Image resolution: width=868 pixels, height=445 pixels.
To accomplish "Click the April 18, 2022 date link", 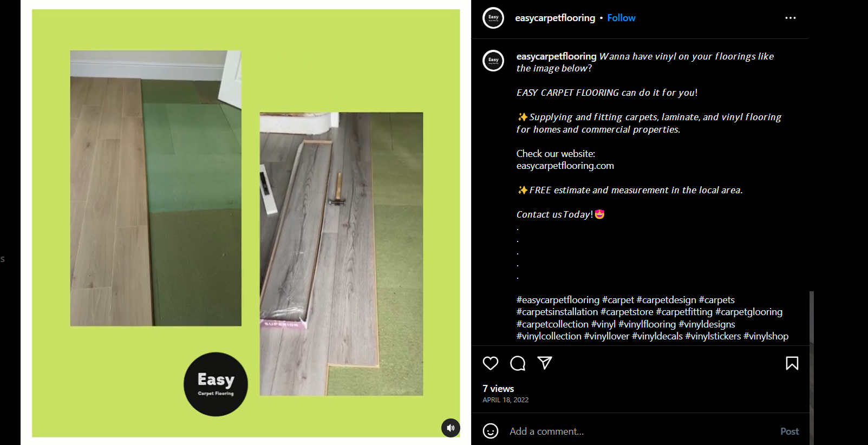I will pos(505,400).
